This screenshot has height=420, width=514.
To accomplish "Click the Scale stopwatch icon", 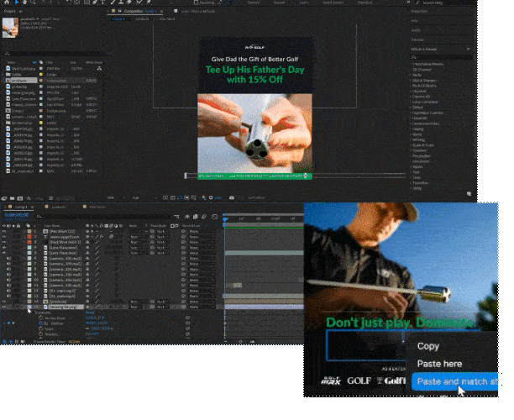I will point(39,328).
